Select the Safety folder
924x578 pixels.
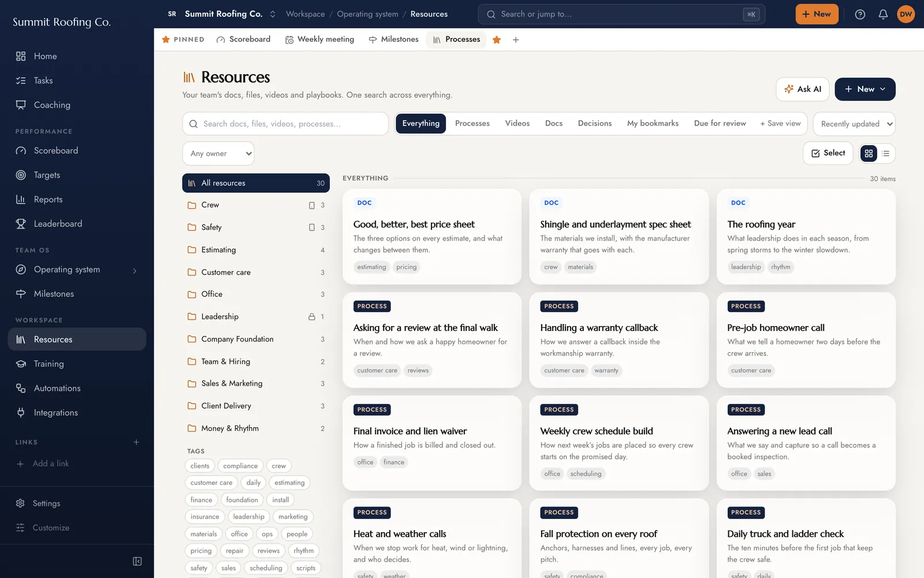pos(256,228)
